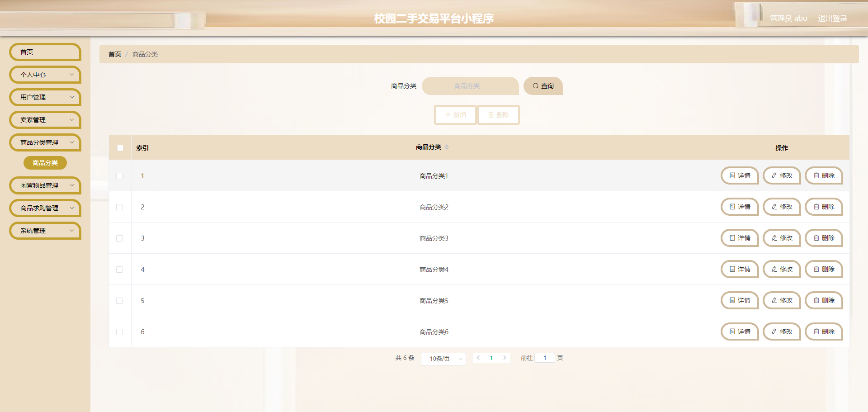Click the 删除 trash icon for 商品分类1
Viewport: 868px width, 412px height.
[816, 175]
